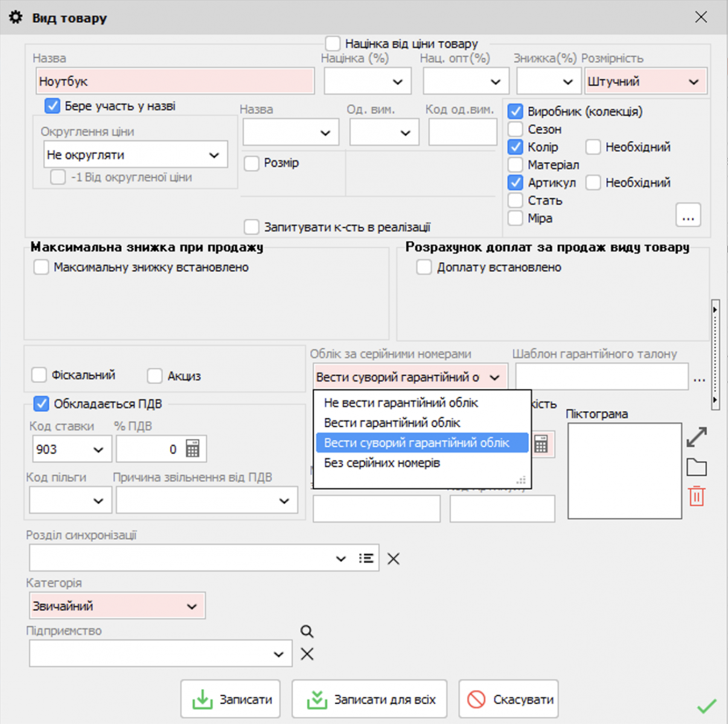Click the folder icon to load a pictogram

click(697, 466)
